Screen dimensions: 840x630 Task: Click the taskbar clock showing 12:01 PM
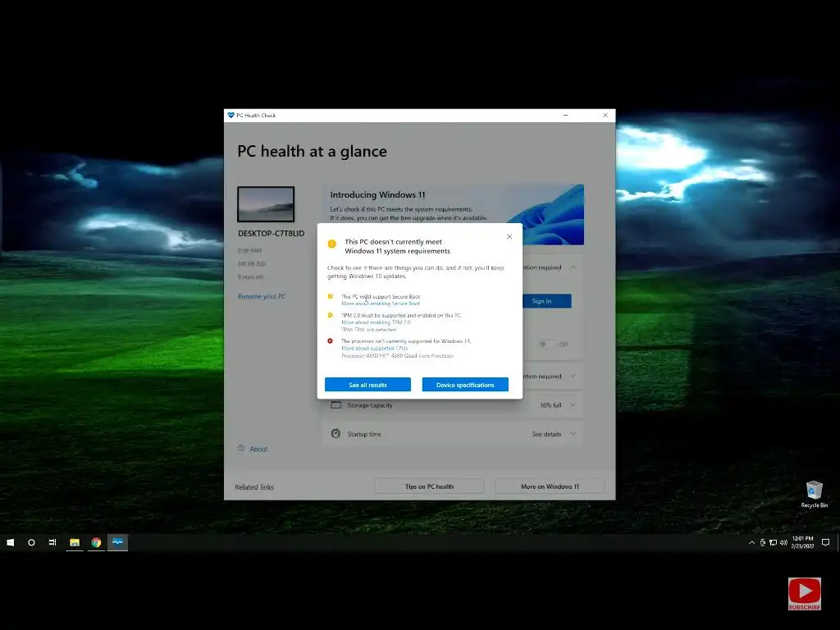click(x=802, y=542)
